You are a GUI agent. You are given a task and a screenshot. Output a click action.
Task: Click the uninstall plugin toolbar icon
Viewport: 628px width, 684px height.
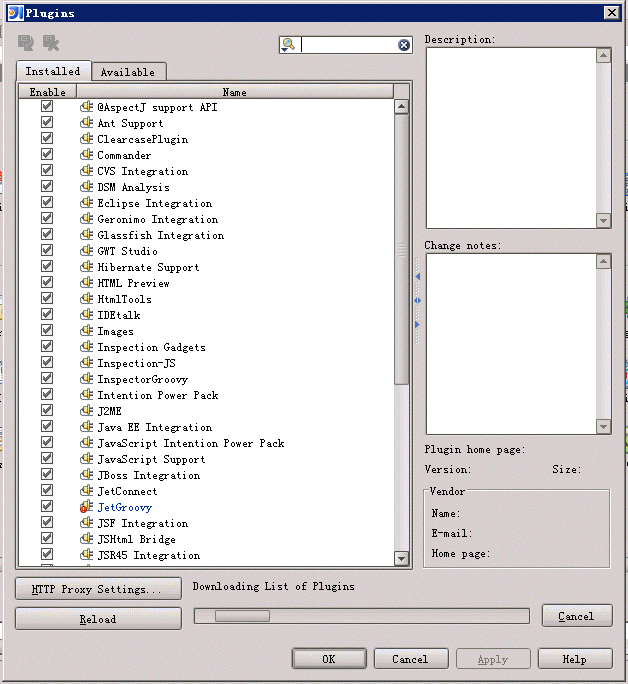[51, 43]
